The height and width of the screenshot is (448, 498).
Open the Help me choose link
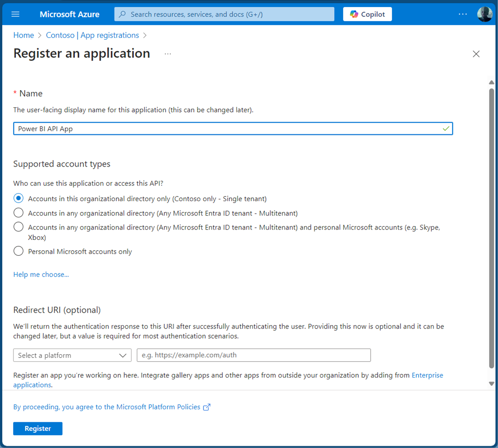41,274
